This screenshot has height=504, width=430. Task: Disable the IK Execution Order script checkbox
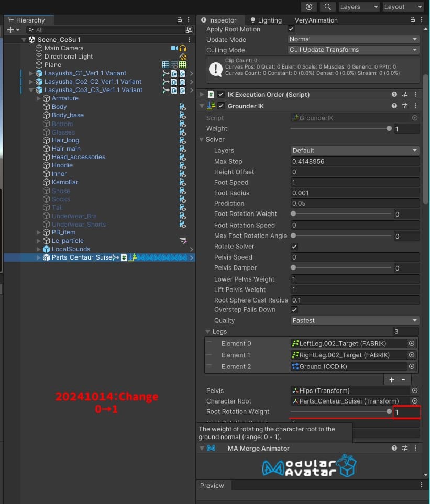coord(221,95)
